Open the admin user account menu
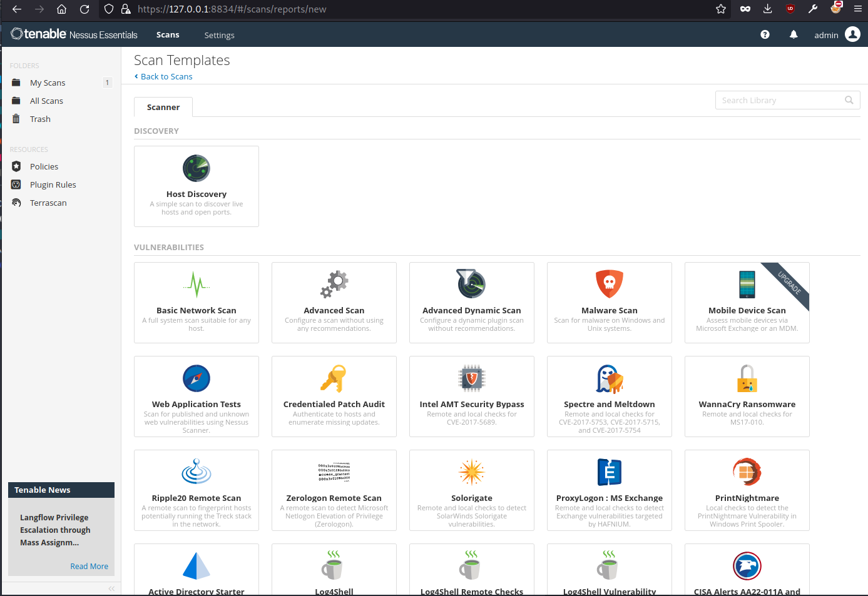This screenshot has width=868, height=596. click(837, 35)
